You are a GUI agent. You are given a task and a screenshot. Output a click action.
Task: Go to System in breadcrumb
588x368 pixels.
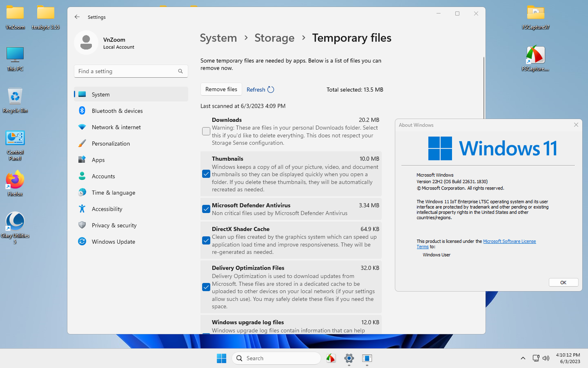pos(218,38)
